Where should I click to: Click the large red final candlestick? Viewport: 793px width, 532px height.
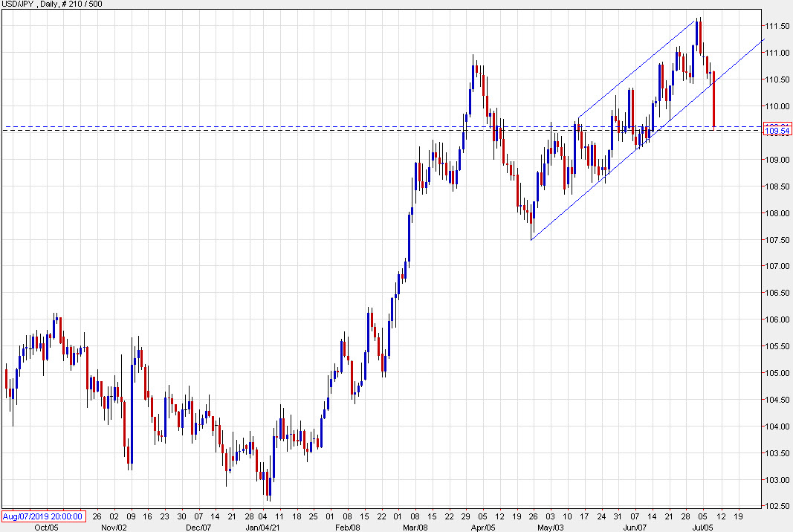point(713,99)
